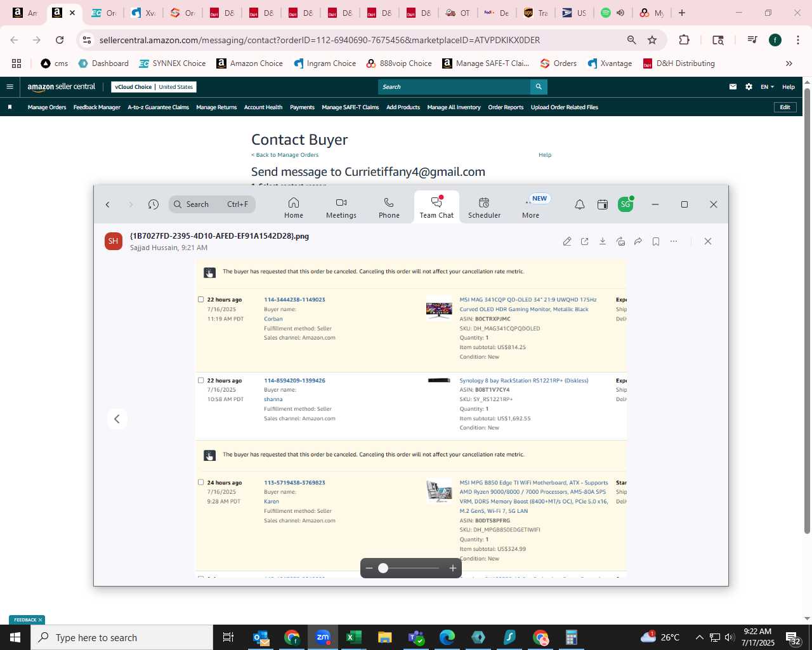Click Help link on Contact Buyer page
This screenshot has height=650, width=812.
click(x=545, y=155)
